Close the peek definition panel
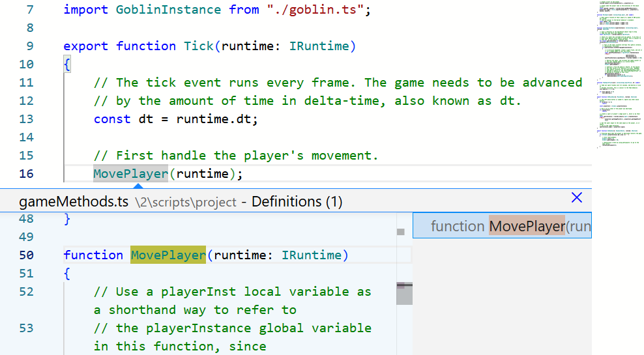Image resolution: width=644 pixels, height=355 pixels. tap(576, 198)
